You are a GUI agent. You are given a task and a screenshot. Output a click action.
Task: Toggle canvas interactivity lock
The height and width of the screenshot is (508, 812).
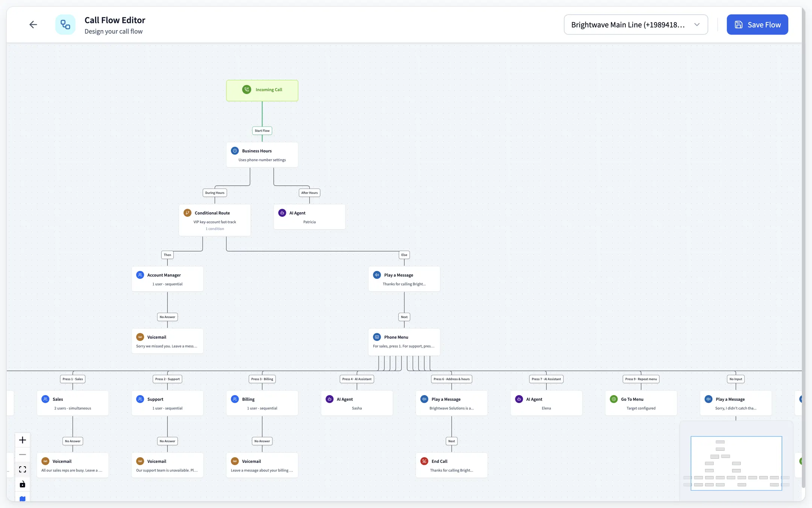tap(23, 484)
